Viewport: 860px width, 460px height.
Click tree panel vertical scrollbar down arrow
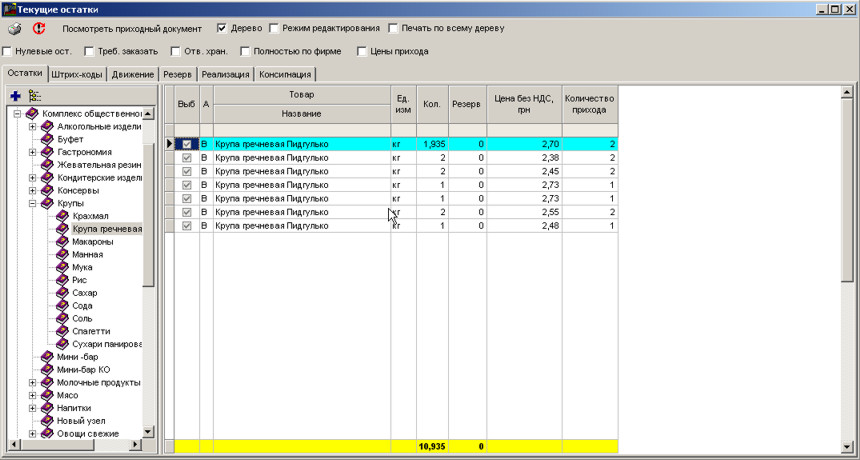[x=148, y=432]
